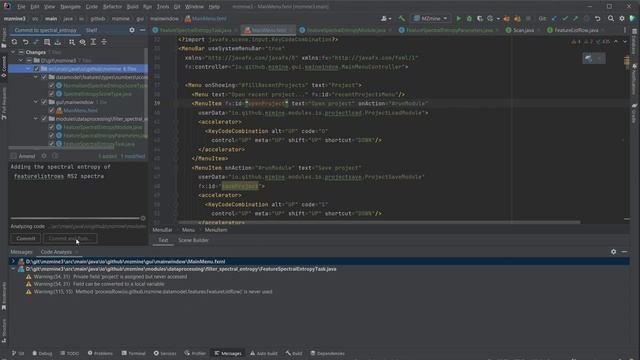Click the Git Push arrow icon
This screenshot has height=360, width=640.
(576, 18)
